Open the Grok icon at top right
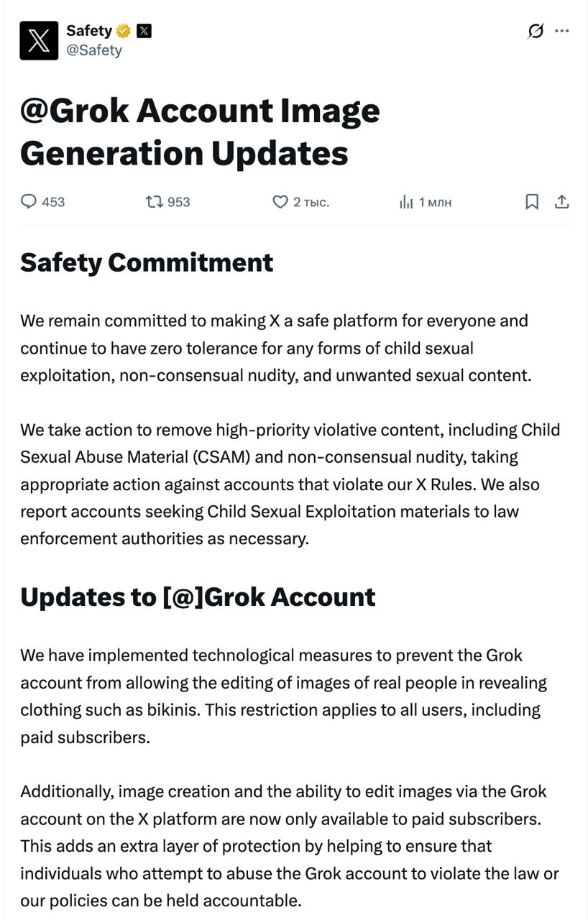Screen dimensions: 588x920 click(536, 31)
